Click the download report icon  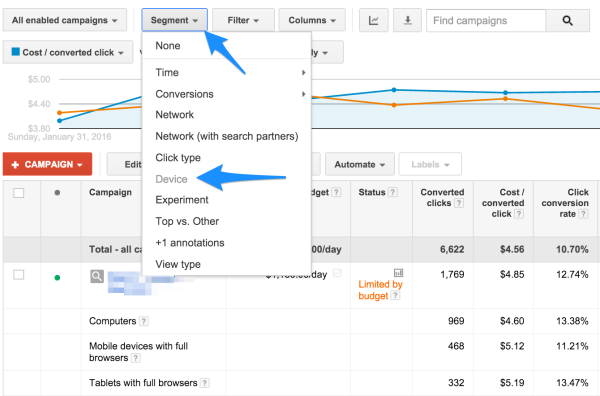[x=408, y=20]
